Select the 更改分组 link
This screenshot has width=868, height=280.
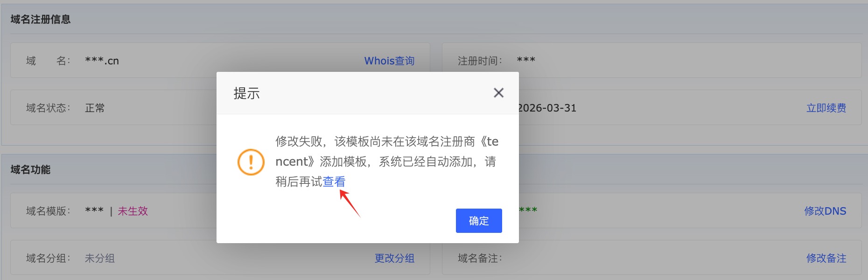point(394,258)
